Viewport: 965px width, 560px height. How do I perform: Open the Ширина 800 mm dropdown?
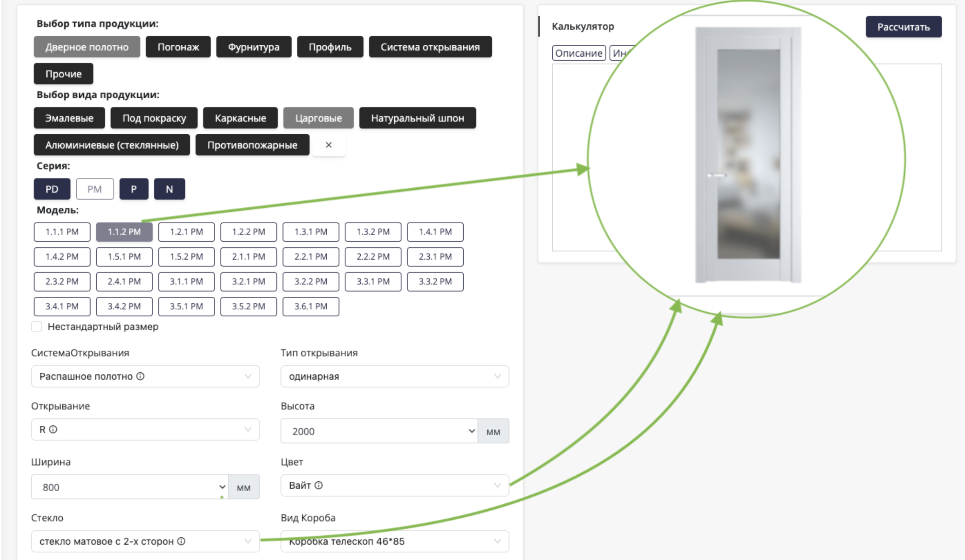coord(129,487)
